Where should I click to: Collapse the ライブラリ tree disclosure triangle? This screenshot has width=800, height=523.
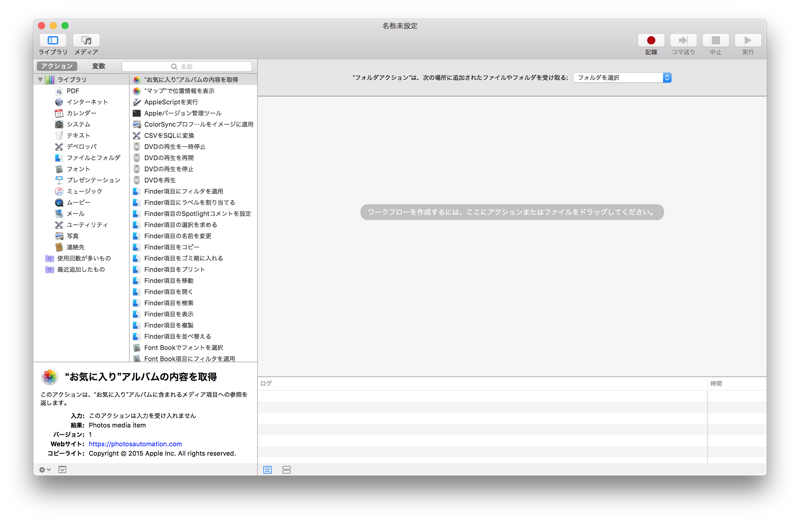(40, 80)
